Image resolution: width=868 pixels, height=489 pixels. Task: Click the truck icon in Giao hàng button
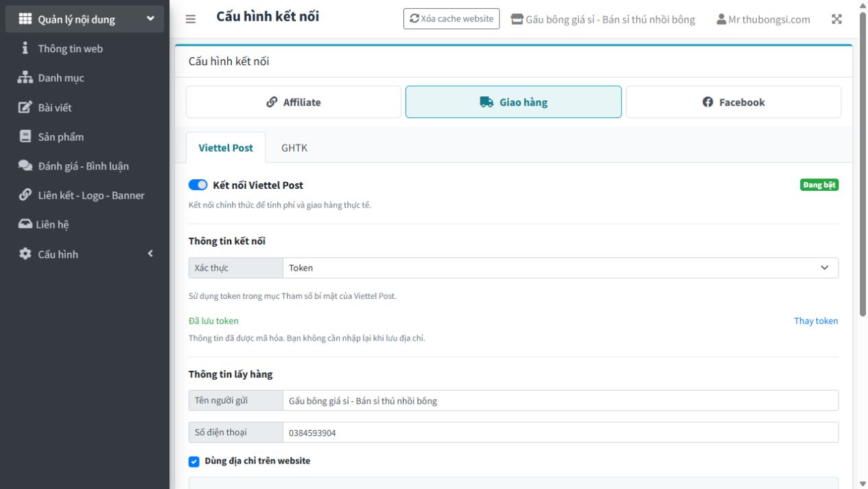(486, 102)
